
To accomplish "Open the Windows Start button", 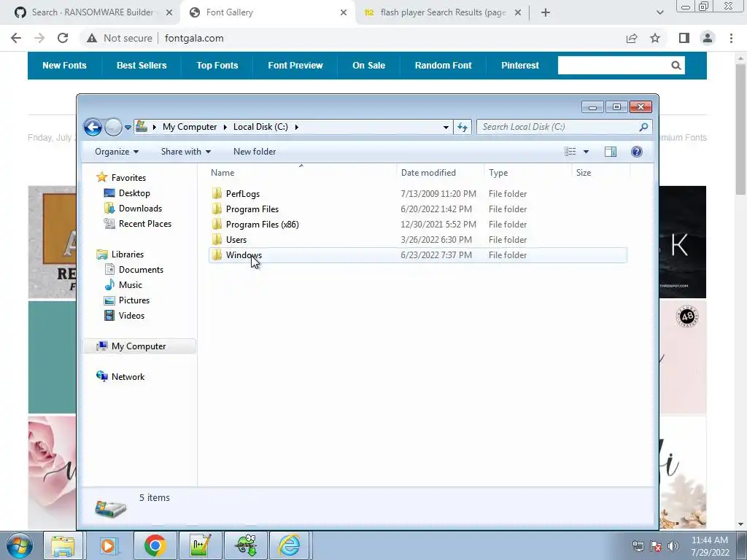I will [x=20, y=545].
